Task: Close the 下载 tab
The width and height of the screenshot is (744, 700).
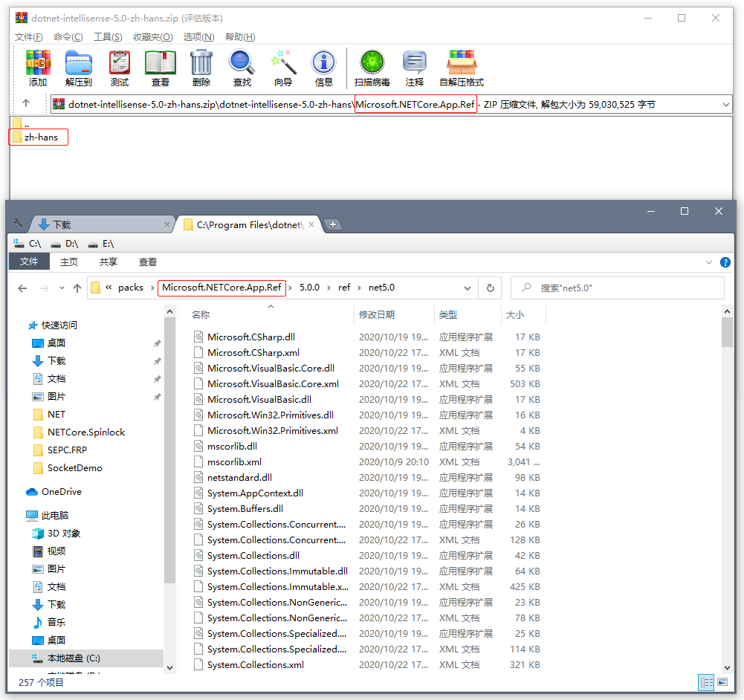Action: [x=167, y=224]
